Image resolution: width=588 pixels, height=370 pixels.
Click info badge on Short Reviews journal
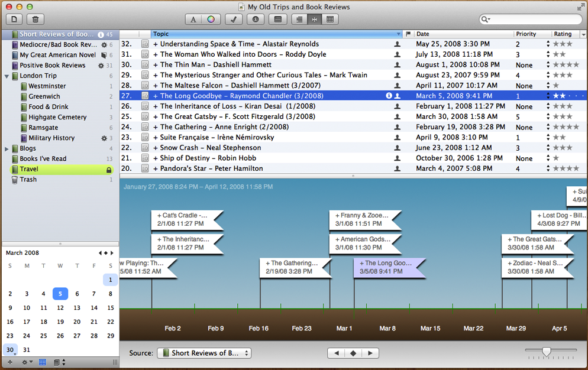tap(101, 35)
